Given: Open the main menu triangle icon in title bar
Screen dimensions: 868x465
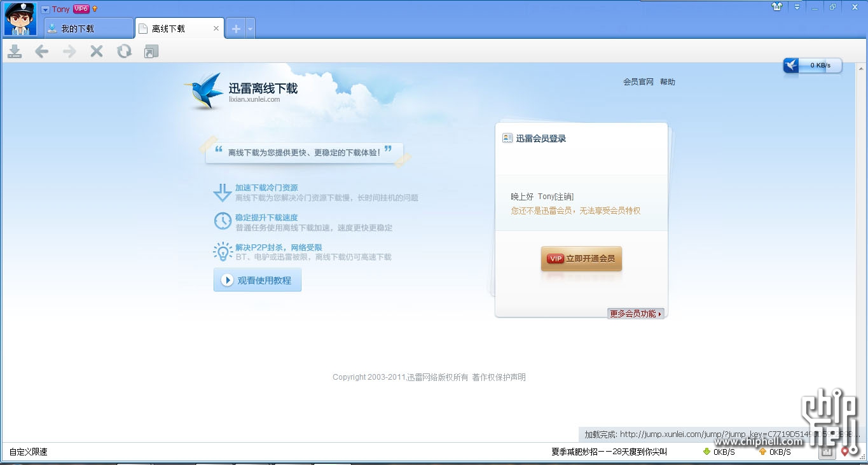Looking at the screenshot, I should click(797, 7).
